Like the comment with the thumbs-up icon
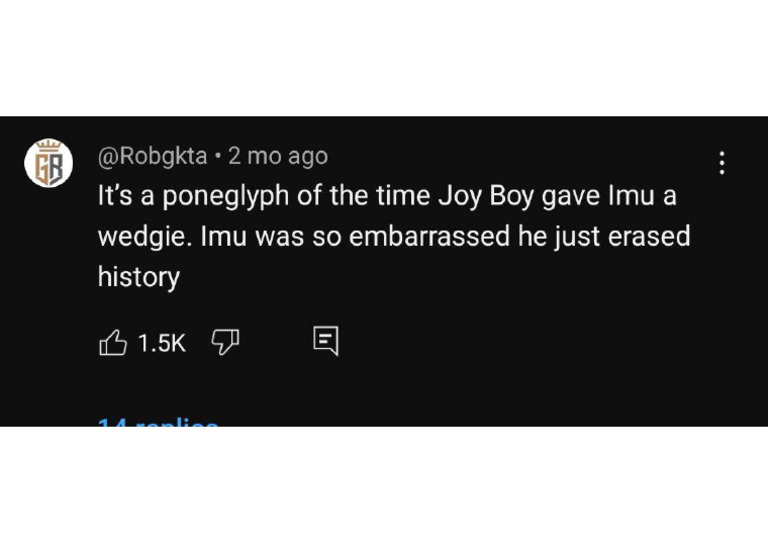The image size is (768, 543). click(113, 343)
